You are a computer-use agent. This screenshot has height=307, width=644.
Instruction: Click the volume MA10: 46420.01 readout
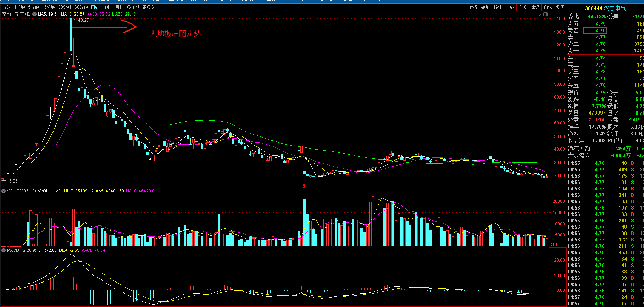[141, 191]
